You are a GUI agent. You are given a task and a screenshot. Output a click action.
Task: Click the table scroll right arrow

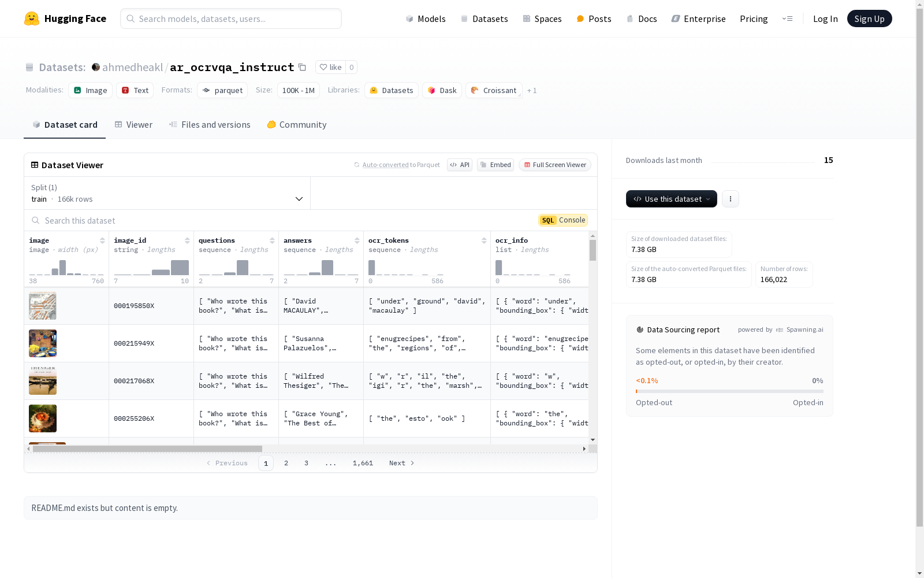tap(584, 449)
